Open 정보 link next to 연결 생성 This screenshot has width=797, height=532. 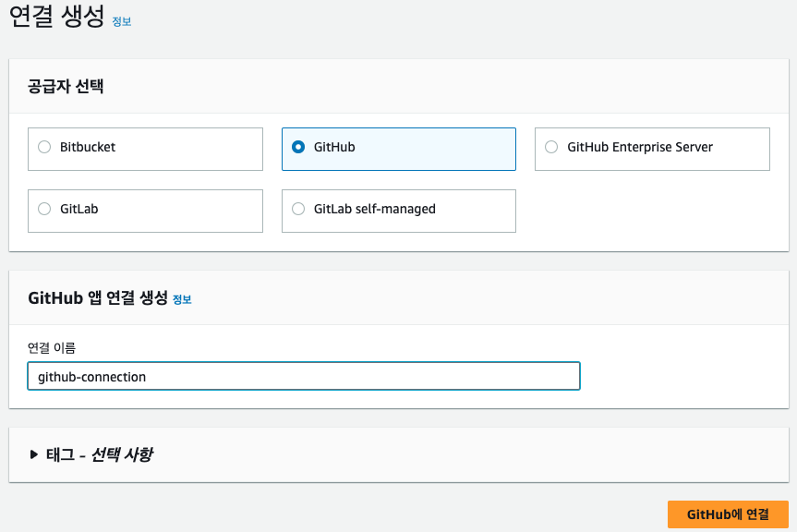122,21
